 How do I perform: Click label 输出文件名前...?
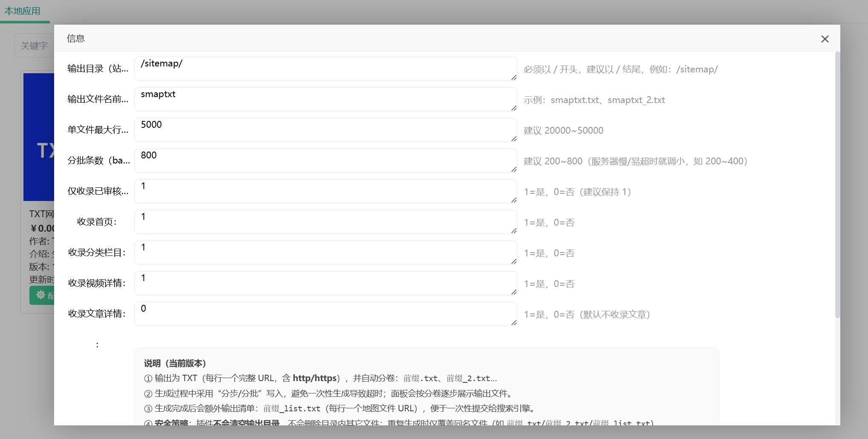tap(98, 99)
